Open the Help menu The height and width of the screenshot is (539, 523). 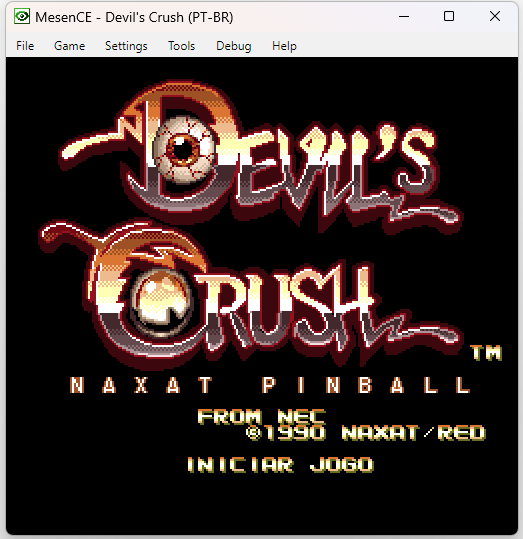point(284,46)
